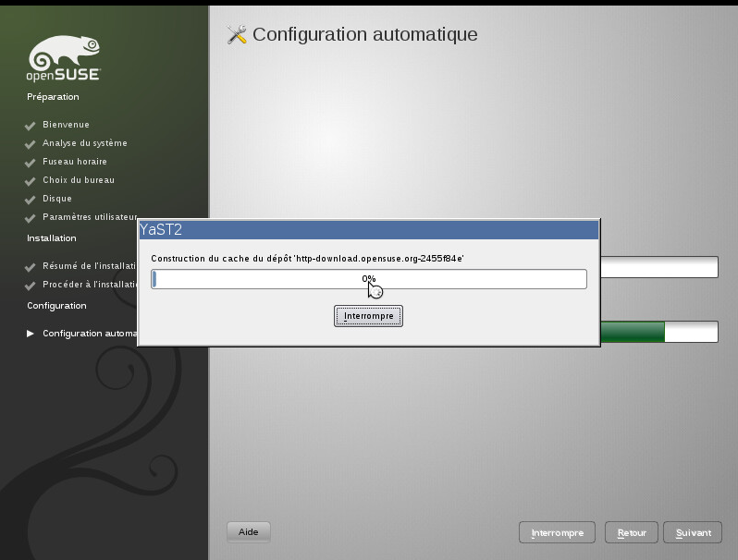Click the wrench and screwdriver configuration icon

click(x=236, y=35)
